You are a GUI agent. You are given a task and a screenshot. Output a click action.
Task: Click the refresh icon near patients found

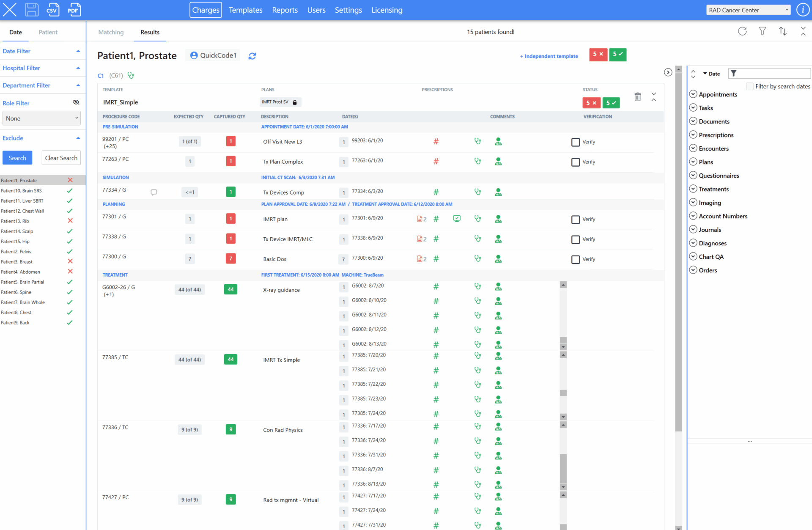point(742,31)
